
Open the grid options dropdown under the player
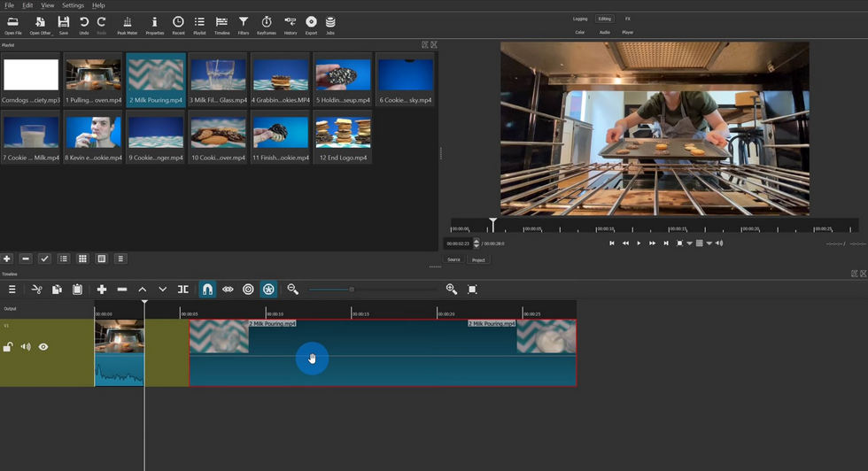[709, 243]
